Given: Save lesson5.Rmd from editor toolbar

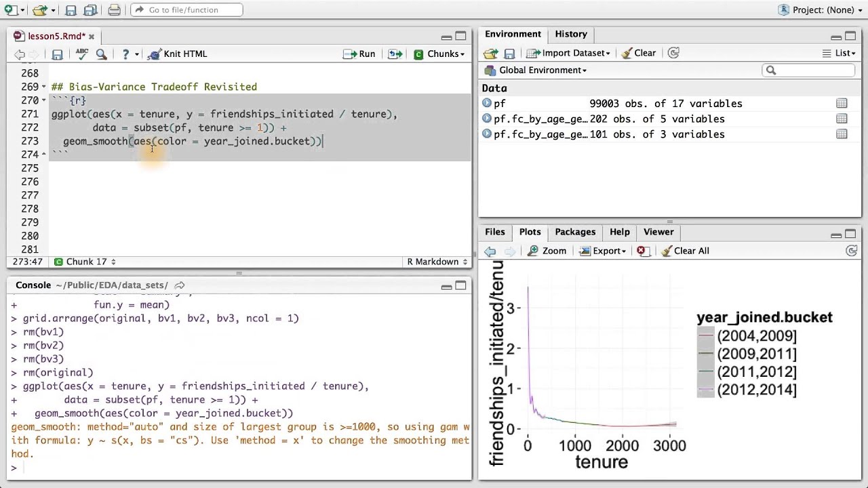Looking at the screenshot, I should pyautogui.click(x=58, y=54).
